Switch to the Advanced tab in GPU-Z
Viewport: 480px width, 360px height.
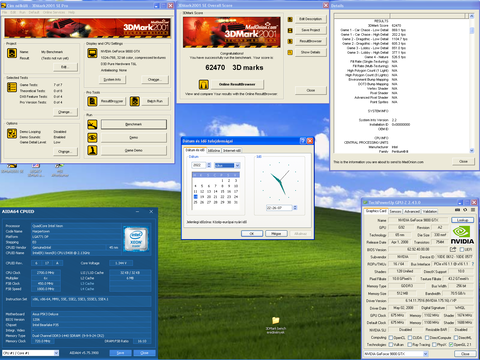(x=412, y=211)
